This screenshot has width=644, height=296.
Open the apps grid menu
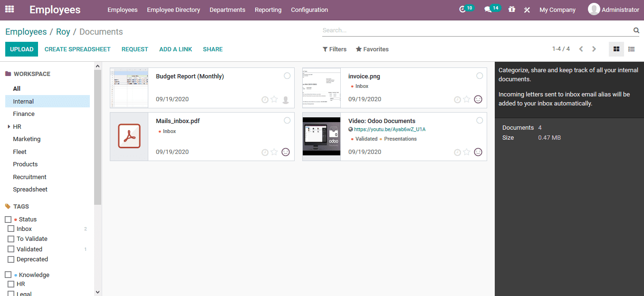coord(9,10)
